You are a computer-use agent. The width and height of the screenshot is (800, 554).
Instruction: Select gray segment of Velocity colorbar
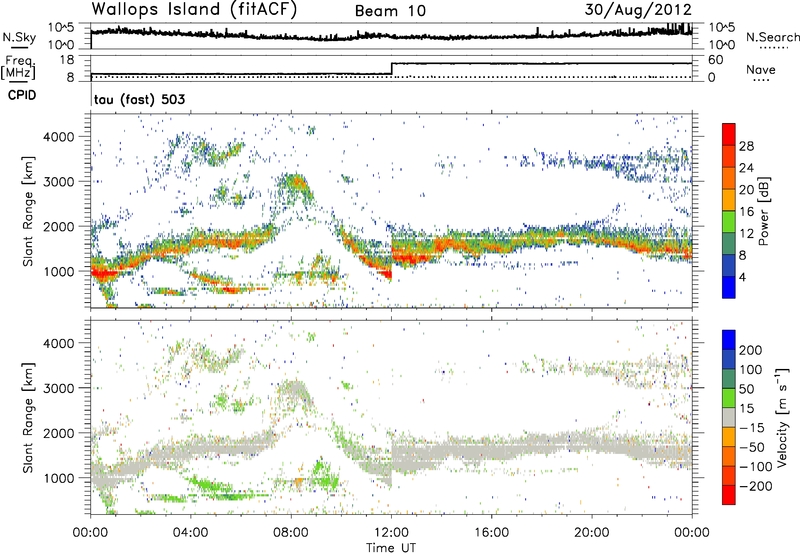tap(729, 418)
